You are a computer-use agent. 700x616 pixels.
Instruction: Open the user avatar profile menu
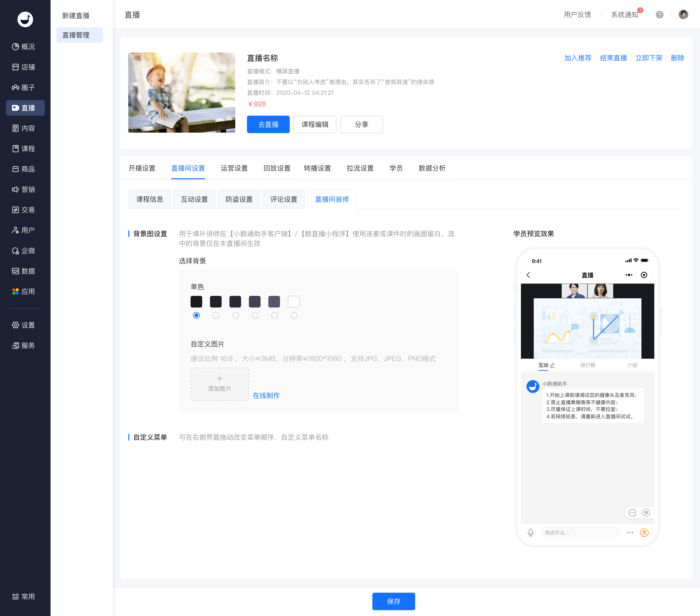tap(683, 15)
